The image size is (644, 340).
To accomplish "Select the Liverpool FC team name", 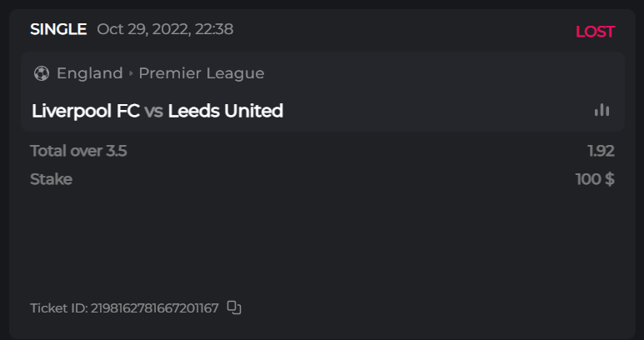I will 85,111.
